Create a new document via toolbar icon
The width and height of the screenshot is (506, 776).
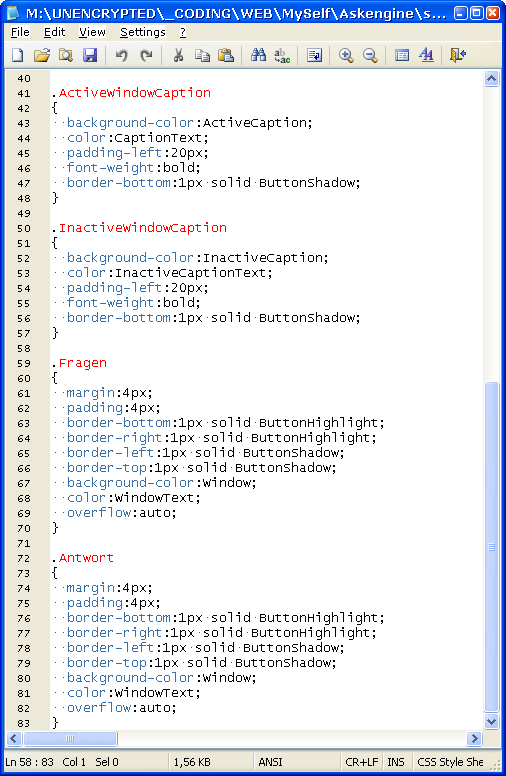pyautogui.click(x=18, y=55)
